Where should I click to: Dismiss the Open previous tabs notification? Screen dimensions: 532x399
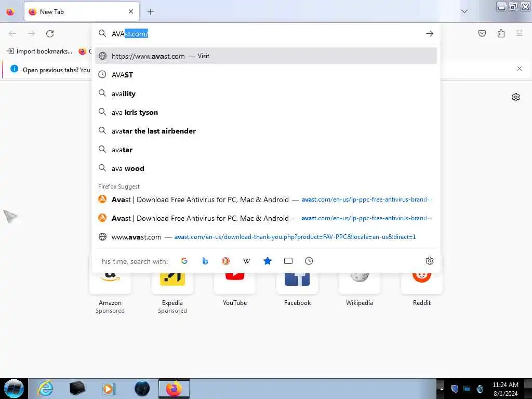pos(519,69)
